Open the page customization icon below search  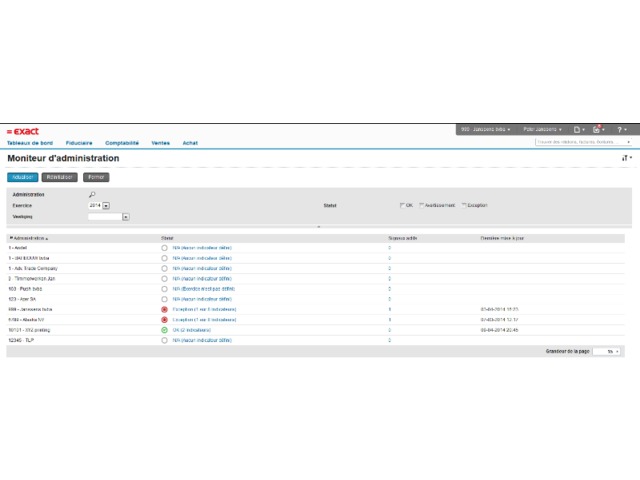point(626,158)
